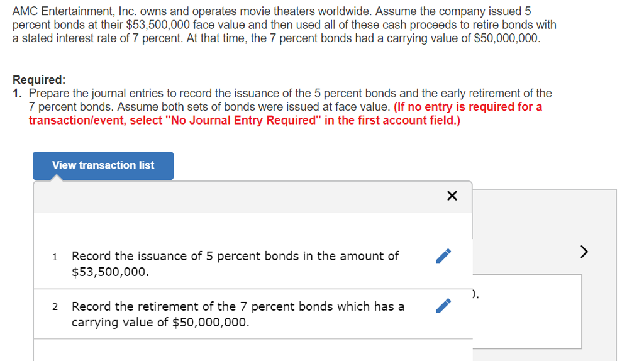Select the 7 percent bonds retirement transaction
The width and height of the screenshot is (644, 361).
[x=253, y=314]
